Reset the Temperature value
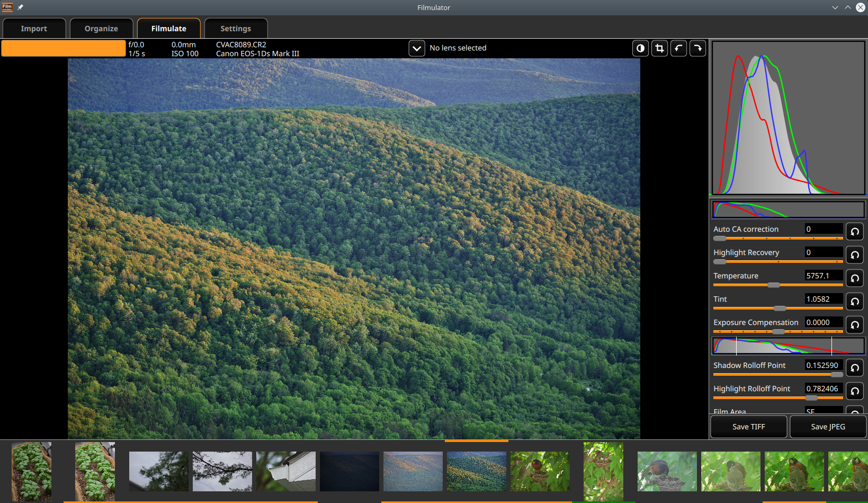The height and width of the screenshot is (503, 868). [854, 278]
